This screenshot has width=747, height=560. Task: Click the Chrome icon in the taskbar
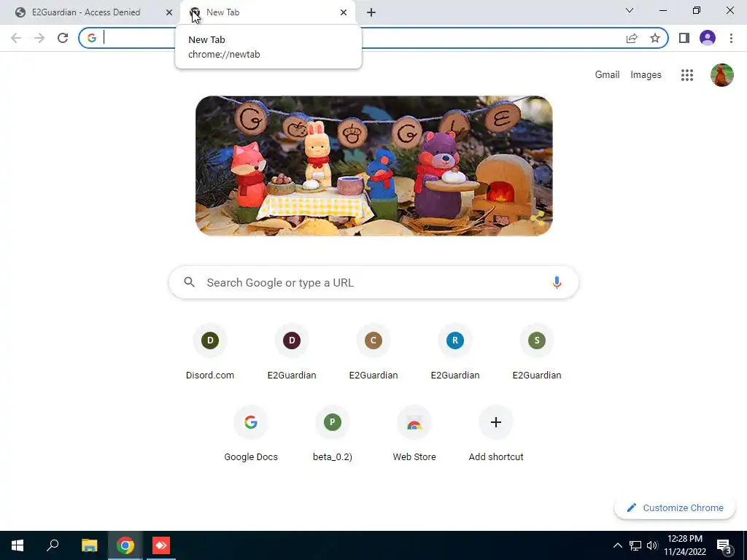pos(125,545)
